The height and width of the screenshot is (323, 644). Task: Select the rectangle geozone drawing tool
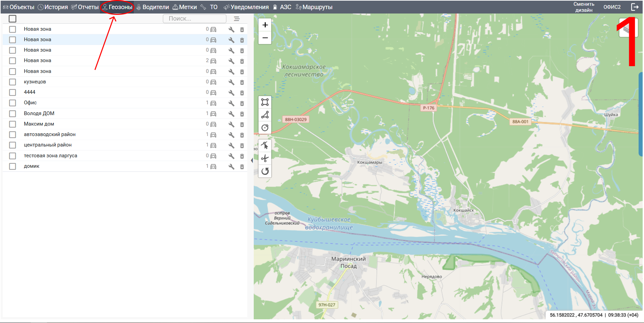pyautogui.click(x=265, y=102)
